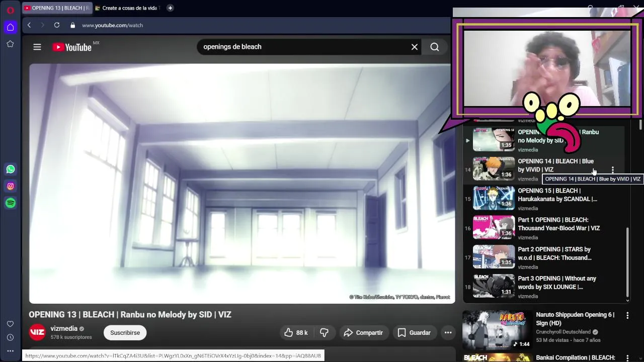
Task: Click the playlist panel scrollbar
Action: 627,261
